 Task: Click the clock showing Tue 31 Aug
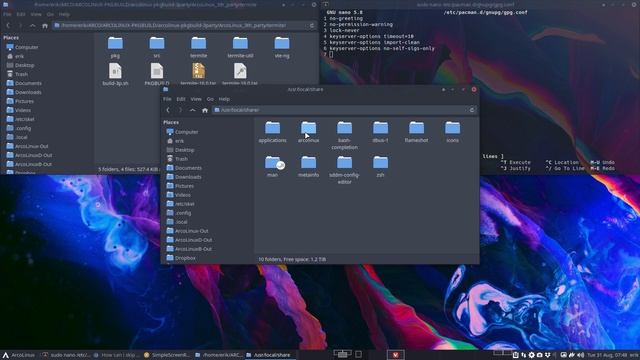click(607, 355)
